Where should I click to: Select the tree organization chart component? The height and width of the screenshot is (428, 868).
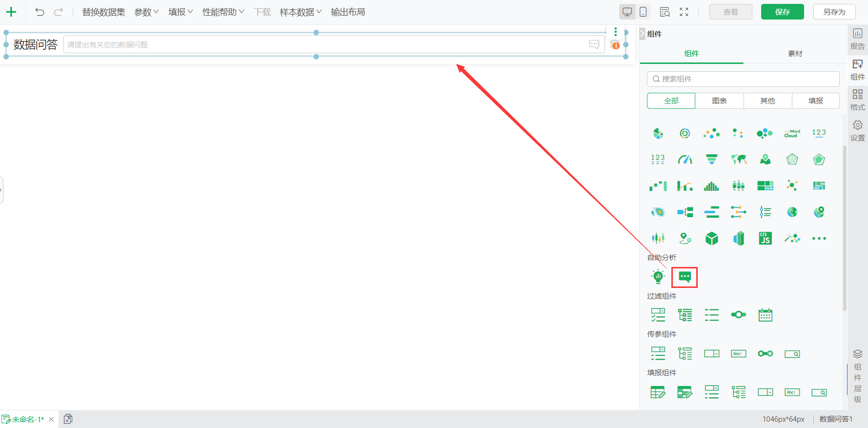pyautogui.click(x=685, y=212)
